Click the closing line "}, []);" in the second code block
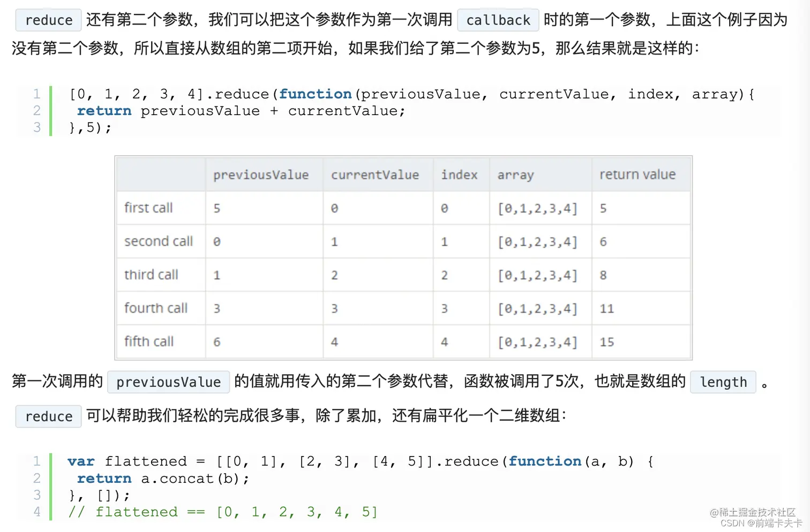 99,495
